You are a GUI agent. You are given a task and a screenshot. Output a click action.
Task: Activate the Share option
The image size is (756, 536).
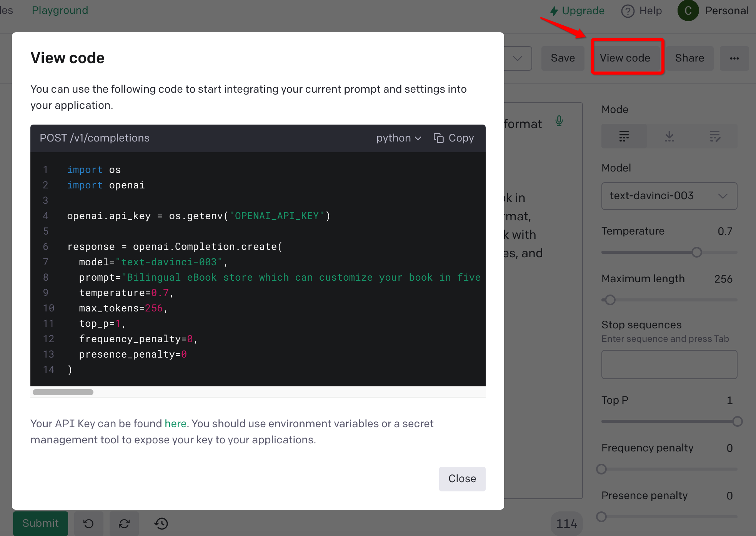[689, 58]
